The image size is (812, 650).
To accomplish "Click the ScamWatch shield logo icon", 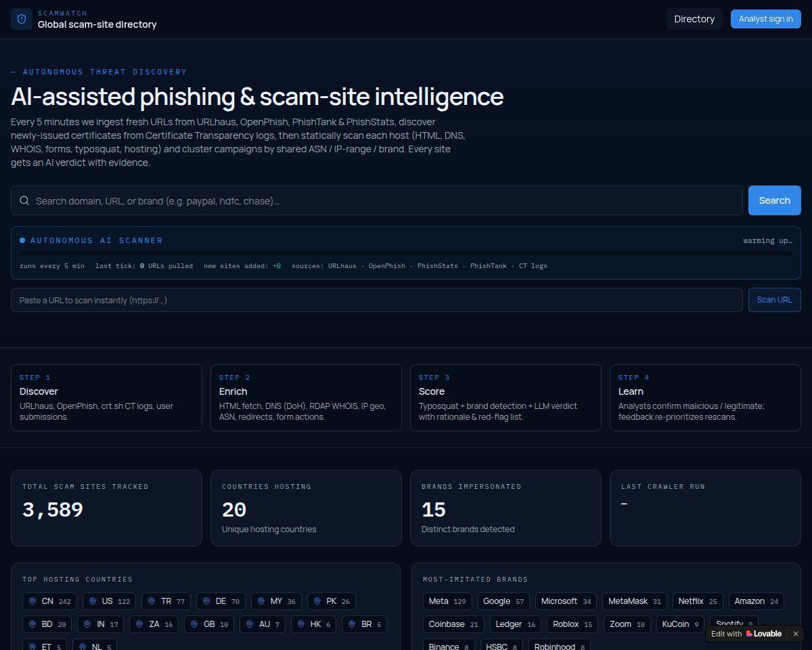I will tap(22, 19).
